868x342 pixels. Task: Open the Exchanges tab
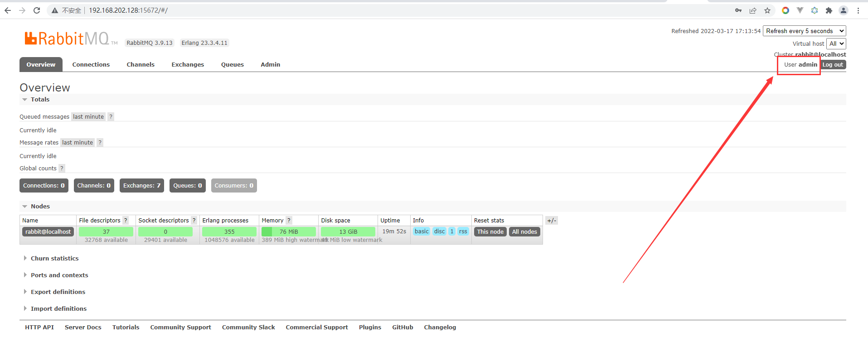pos(188,65)
